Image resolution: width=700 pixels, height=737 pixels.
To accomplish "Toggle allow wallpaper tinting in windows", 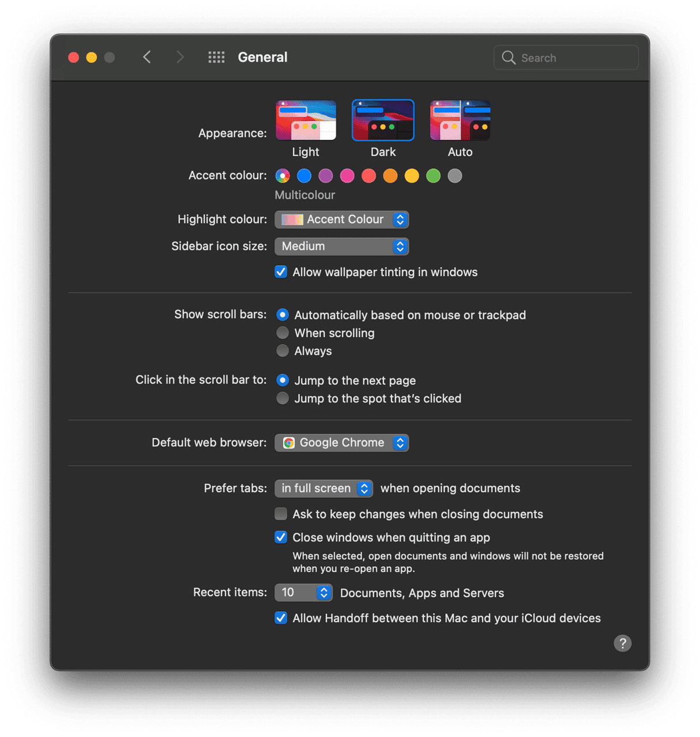I will (280, 272).
